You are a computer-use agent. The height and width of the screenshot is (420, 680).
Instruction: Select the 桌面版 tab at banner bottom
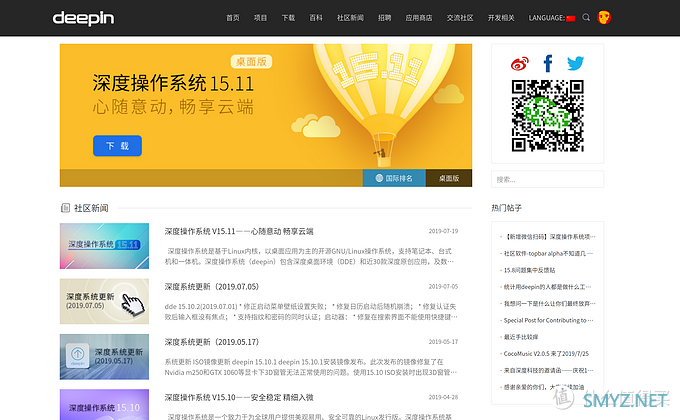[449, 178]
